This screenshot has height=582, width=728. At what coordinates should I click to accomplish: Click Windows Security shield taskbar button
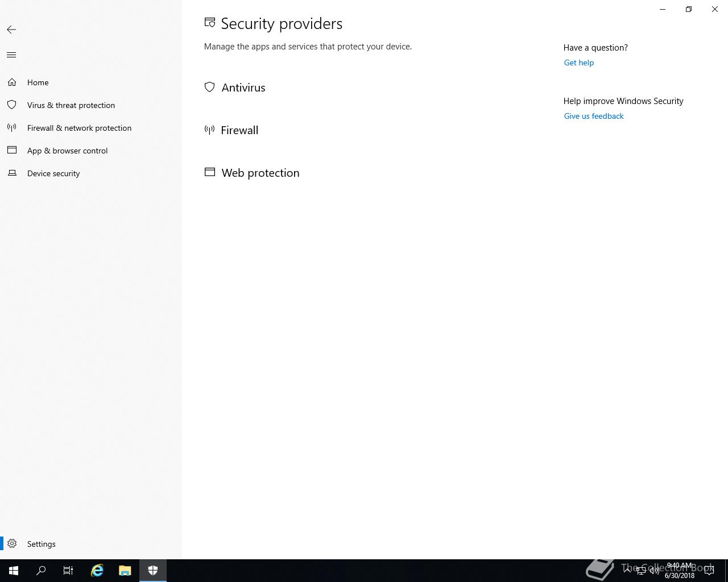click(153, 571)
